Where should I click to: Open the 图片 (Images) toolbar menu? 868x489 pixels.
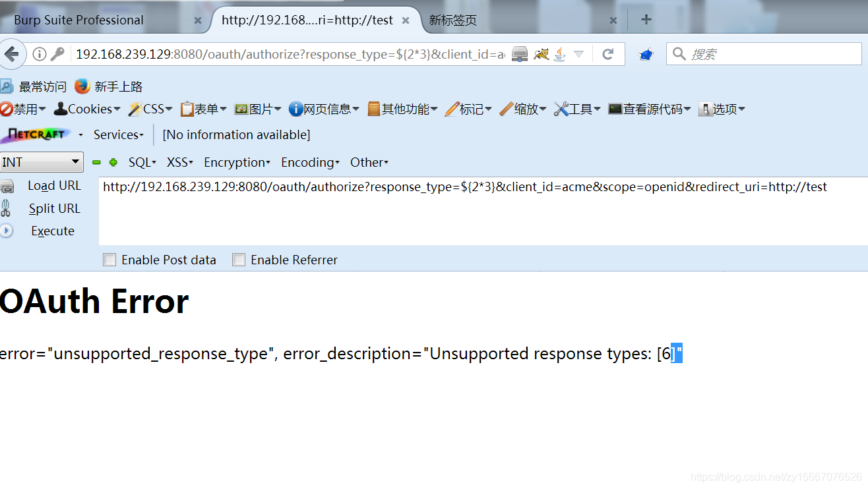258,109
